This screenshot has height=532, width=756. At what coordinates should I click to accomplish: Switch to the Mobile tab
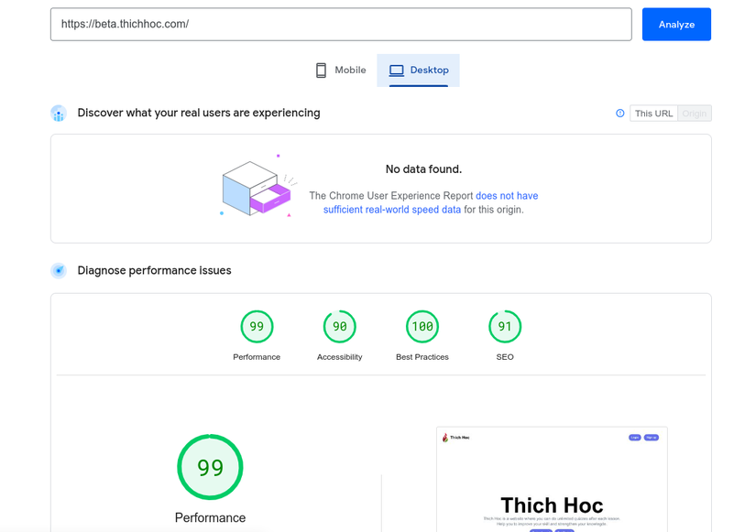point(340,71)
